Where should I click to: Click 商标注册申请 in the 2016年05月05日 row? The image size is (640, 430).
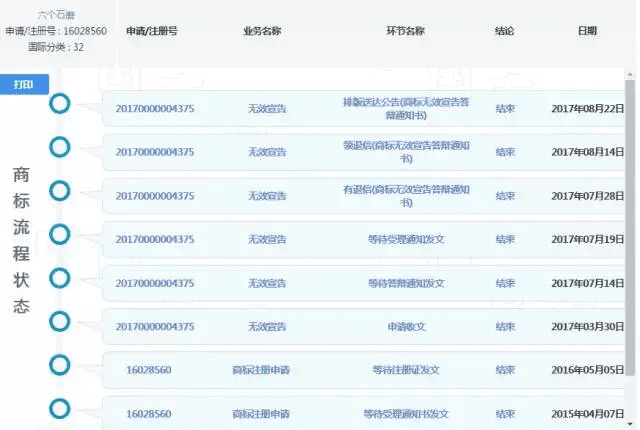tap(261, 370)
